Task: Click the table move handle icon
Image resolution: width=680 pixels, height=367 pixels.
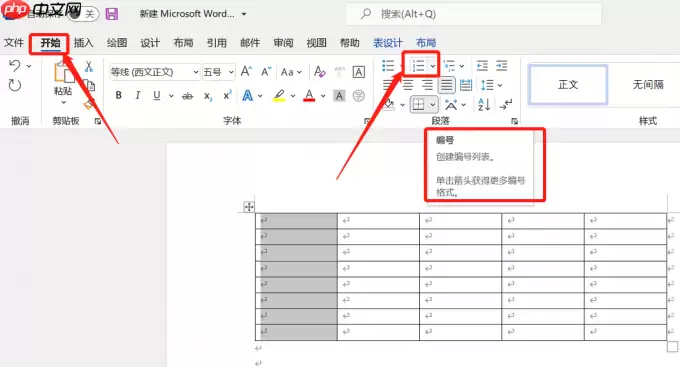Action: 249,207
